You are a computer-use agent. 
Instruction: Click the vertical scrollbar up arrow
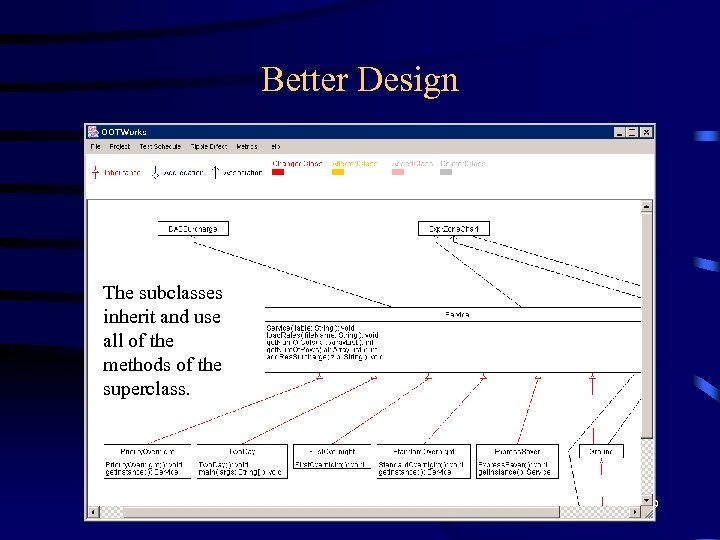(x=647, y=206)
